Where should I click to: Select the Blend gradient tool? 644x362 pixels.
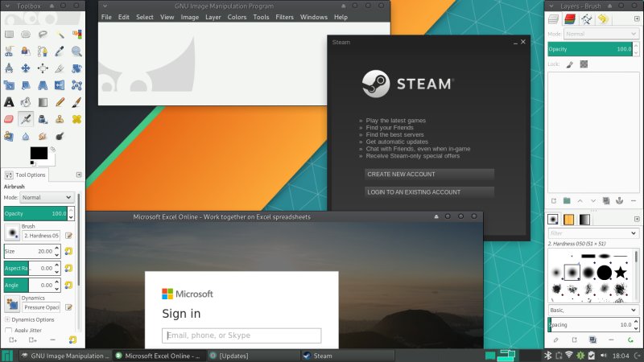[x=43, y=102]
